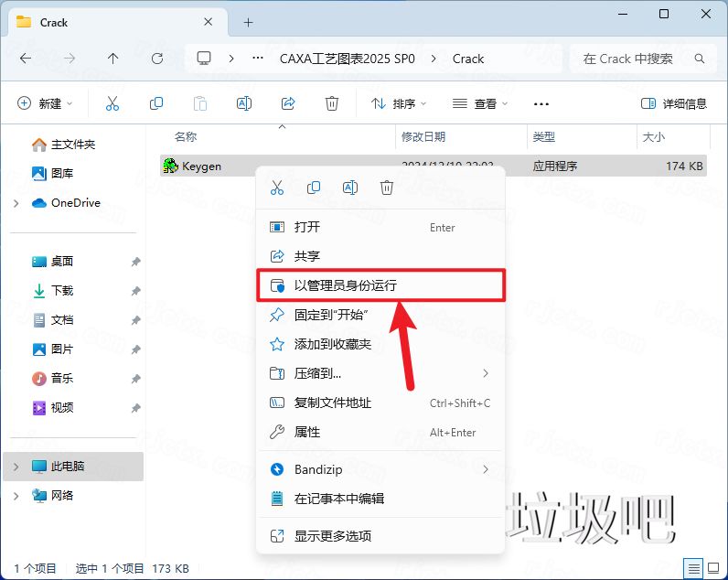Choose 以管理员身份运行 from the context menu

point(380,285)
